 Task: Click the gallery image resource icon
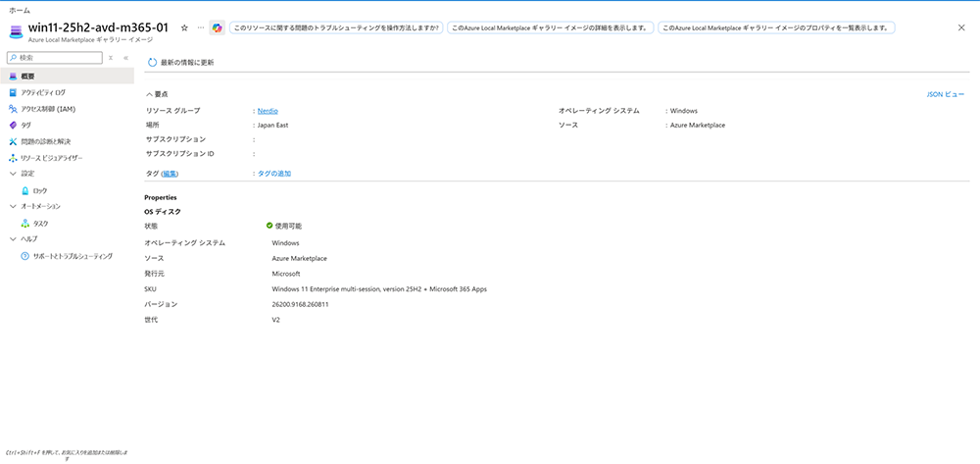point(16,32)
